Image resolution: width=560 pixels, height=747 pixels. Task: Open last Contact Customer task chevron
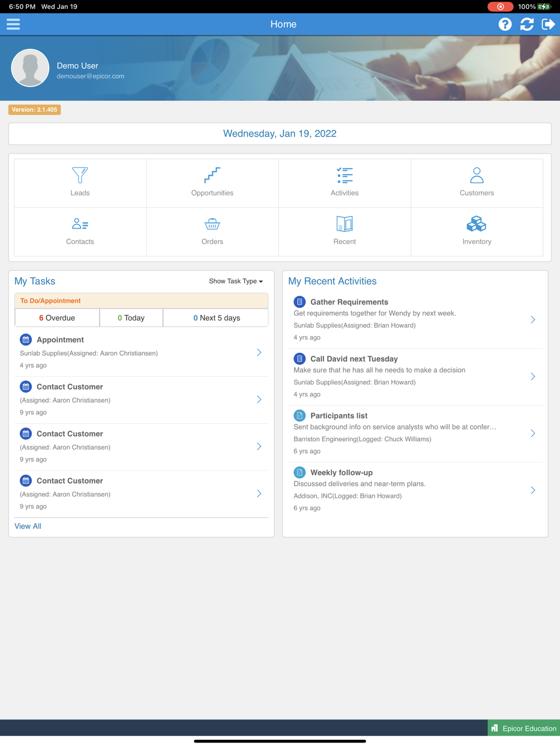[x=259, y=493]
